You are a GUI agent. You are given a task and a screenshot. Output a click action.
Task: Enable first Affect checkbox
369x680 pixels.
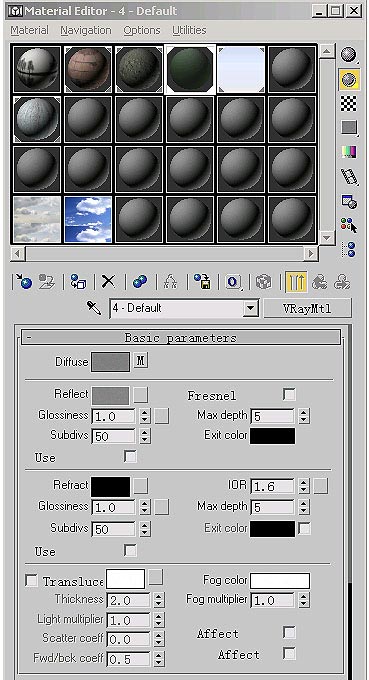[x=289, y=633]
